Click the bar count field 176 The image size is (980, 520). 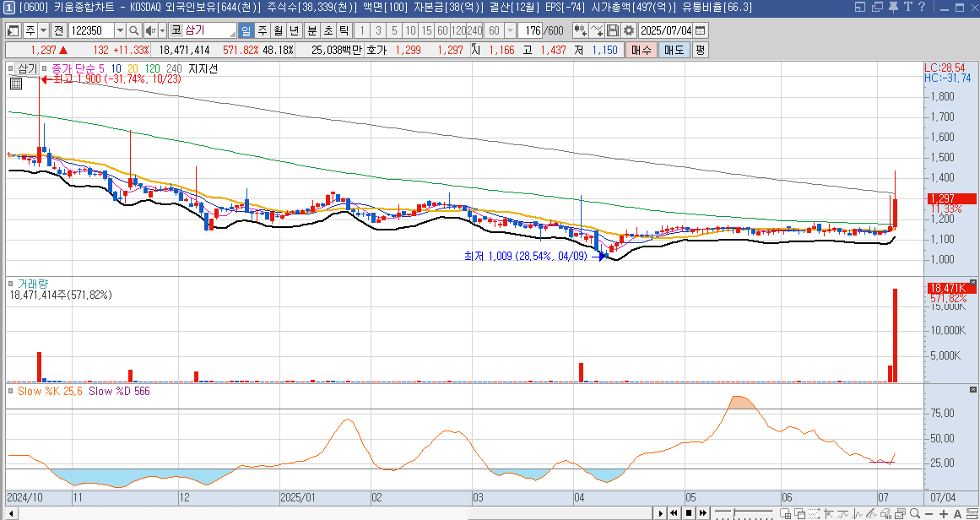[531, 30]
